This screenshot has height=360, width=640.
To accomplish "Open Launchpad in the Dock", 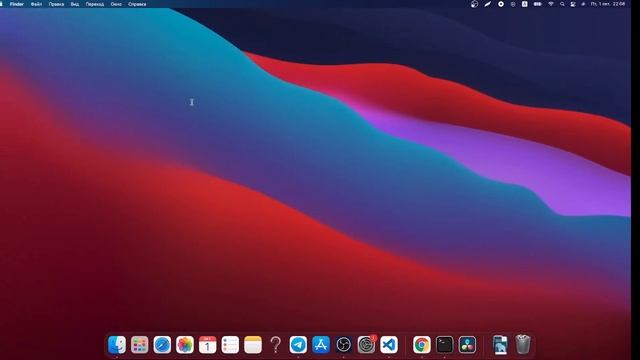I will (x=140, y=345).
